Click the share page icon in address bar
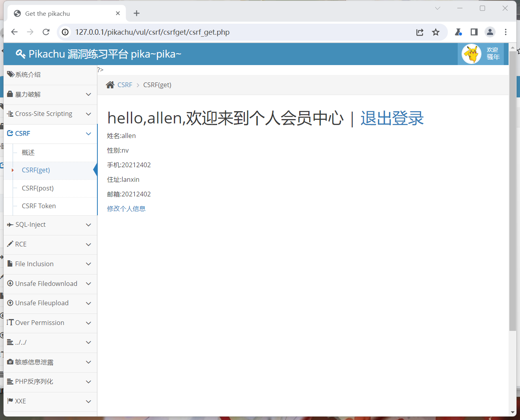Screen dimensions: 520x420 coord(420,32)
